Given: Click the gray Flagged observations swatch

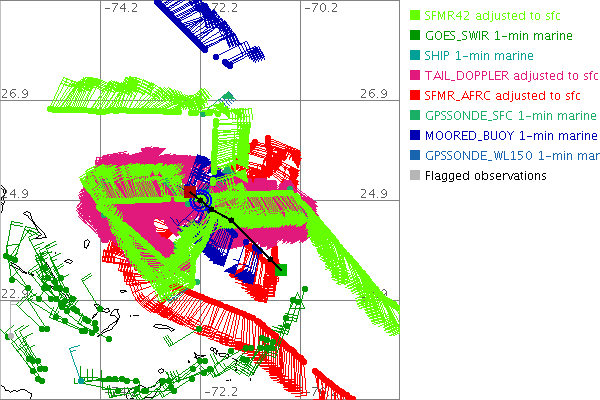Looking at the screenshot, I should click(415, 176).
